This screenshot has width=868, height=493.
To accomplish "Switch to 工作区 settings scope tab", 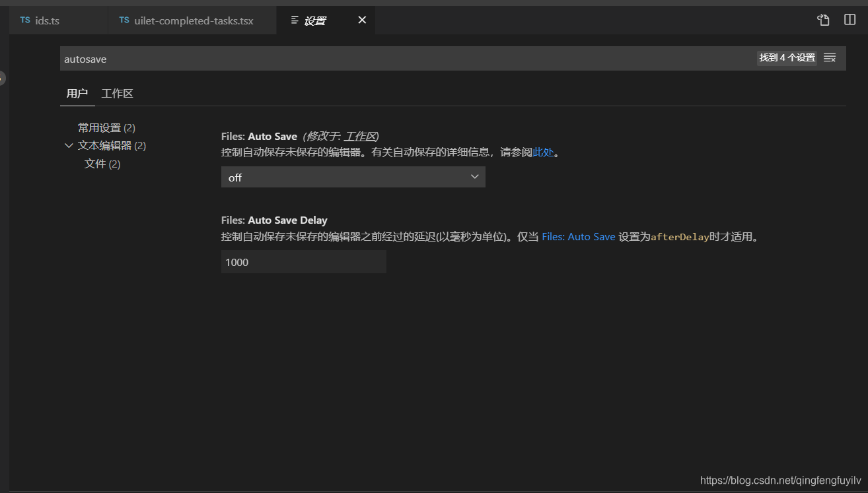I will tap(118, 94).
